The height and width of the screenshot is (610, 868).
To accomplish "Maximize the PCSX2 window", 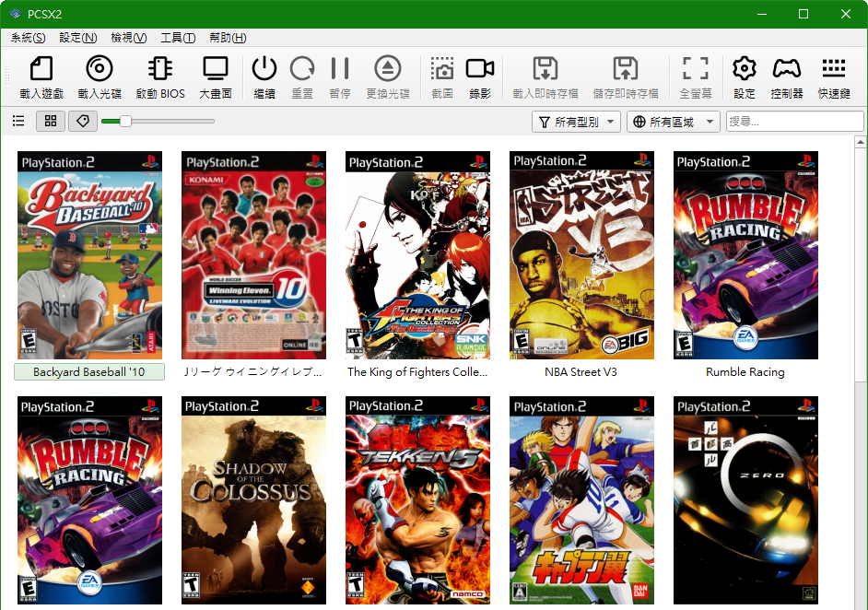I will coord(803,14).
